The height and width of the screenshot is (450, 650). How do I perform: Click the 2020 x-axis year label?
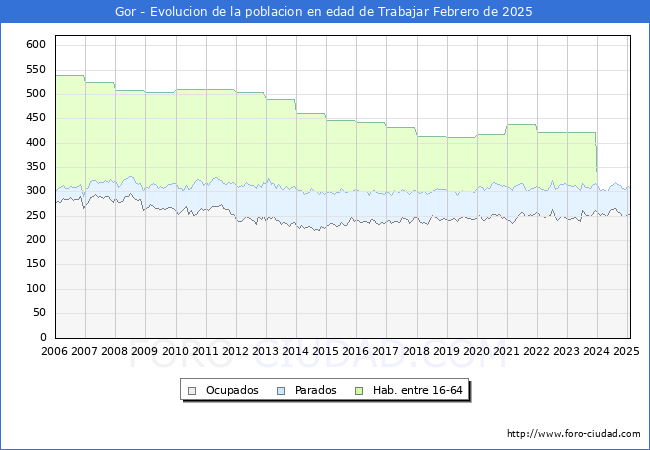(x=476, y=351)
